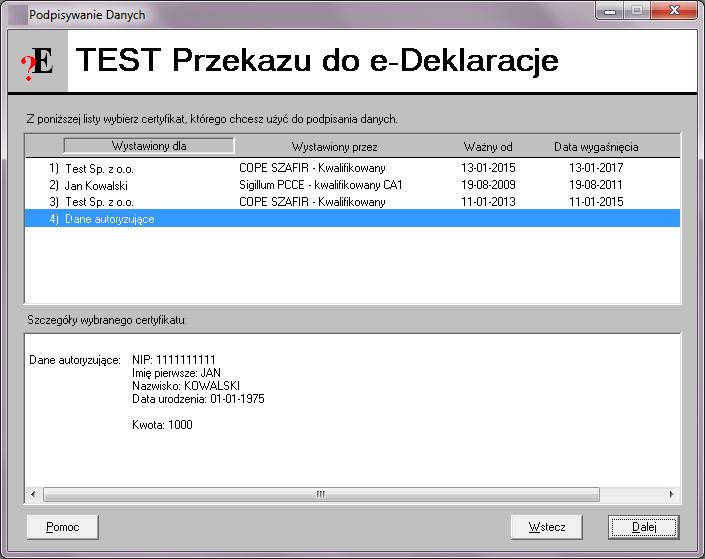Click the expiry date 13-01-2017

click(x=596, y=168)
